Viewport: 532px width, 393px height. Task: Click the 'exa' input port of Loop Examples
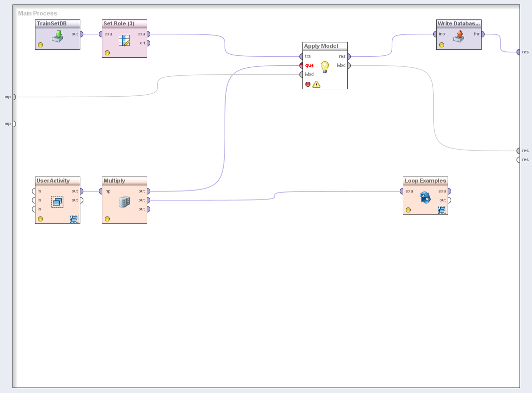pyautogui.click(x=402, y=191)
